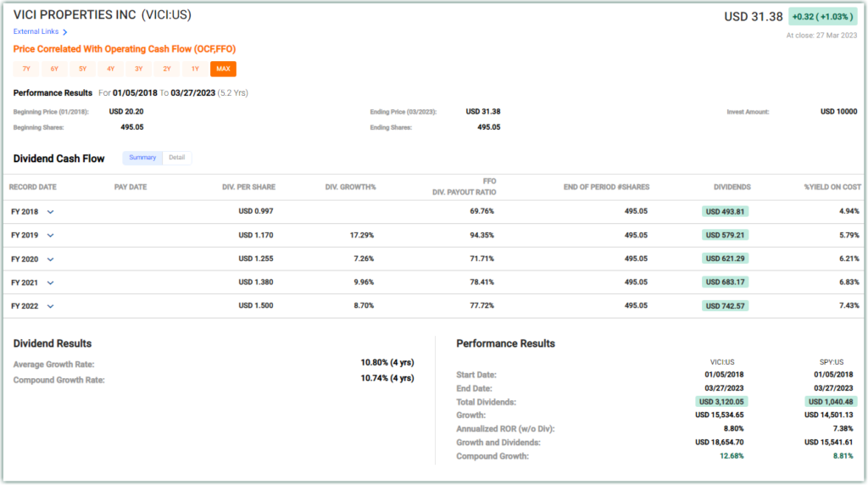Click the +0.32 (+1.03%) price change badge
868x485 pixels.
pos(822,17)
